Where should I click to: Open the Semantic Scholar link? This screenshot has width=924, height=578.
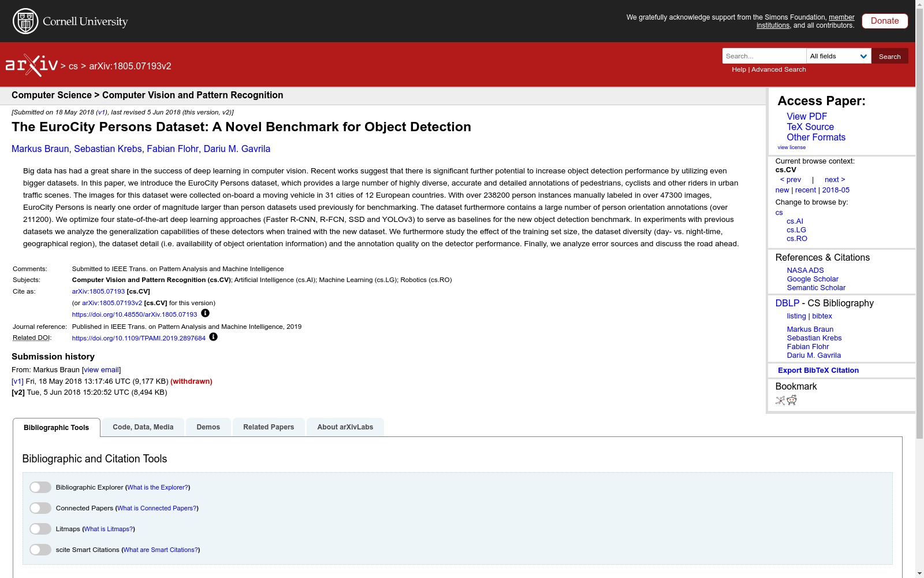tap(816, 288)
